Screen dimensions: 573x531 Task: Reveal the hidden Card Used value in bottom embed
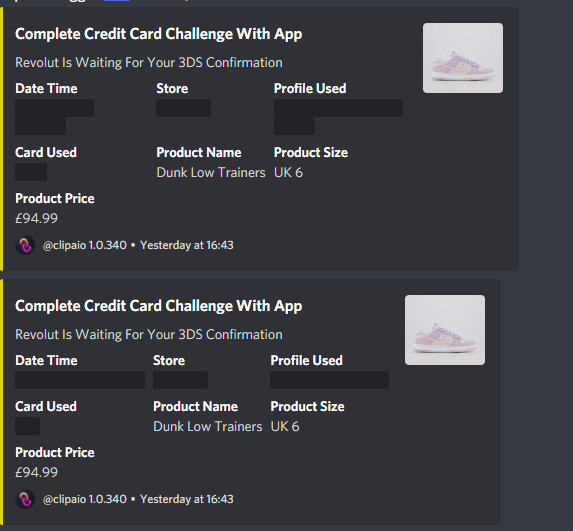[27, 426]
